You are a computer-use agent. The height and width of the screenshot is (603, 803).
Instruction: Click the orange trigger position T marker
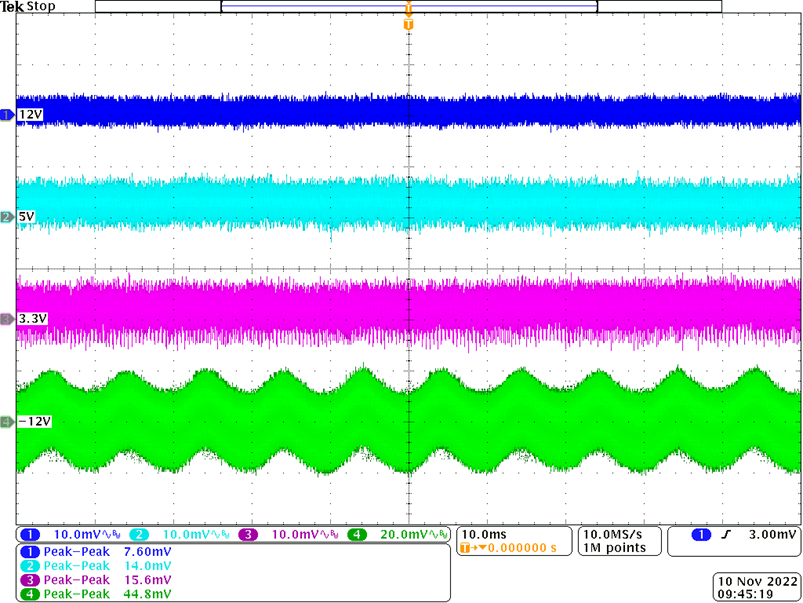coord(408,24)
